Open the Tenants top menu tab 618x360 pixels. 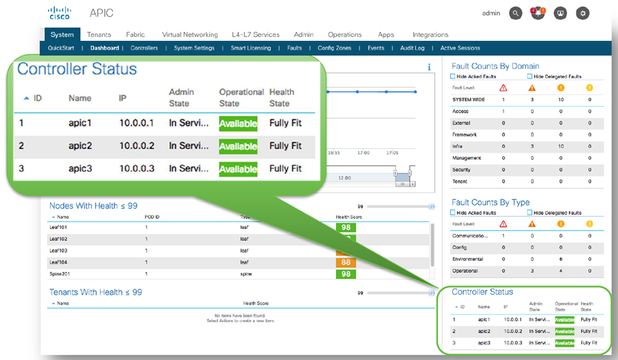[x=99, y=35]
